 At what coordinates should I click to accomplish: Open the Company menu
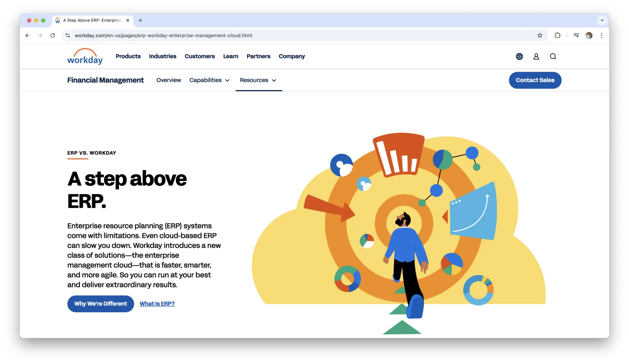[x=292, y=56]
